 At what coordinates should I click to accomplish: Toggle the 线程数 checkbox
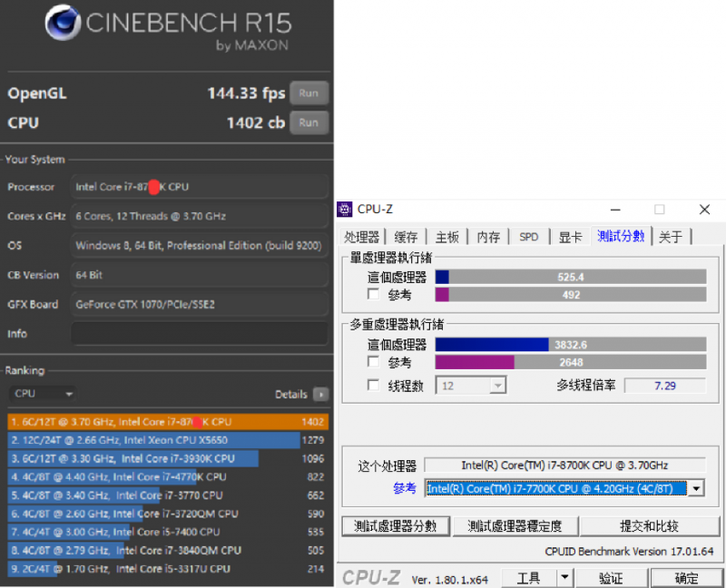373,386
